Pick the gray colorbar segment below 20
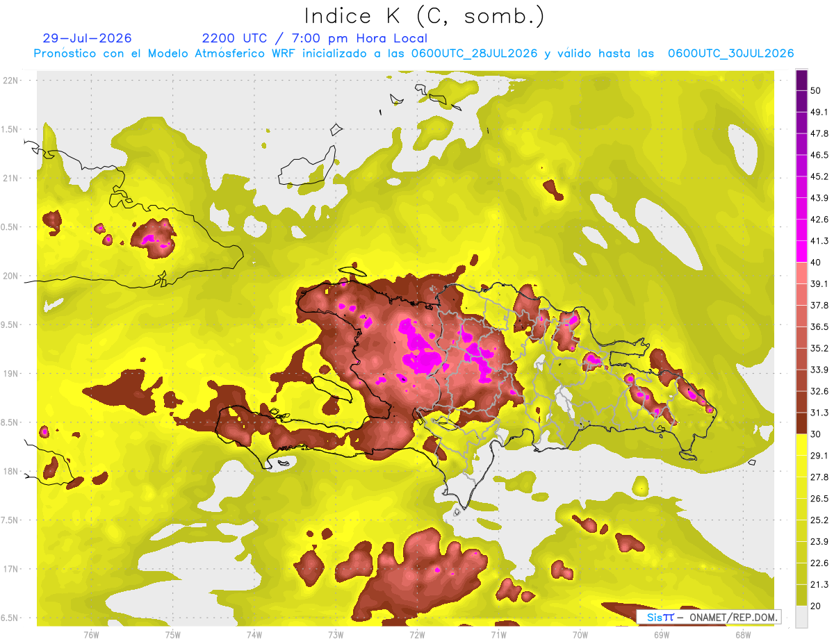The width and height of the screenshot is (834, 644). pos(801,617)
